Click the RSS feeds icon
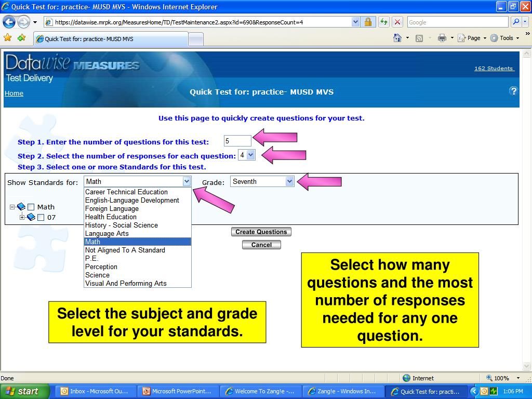The width and height of the screenshot is (532, 399). [419, 38]
